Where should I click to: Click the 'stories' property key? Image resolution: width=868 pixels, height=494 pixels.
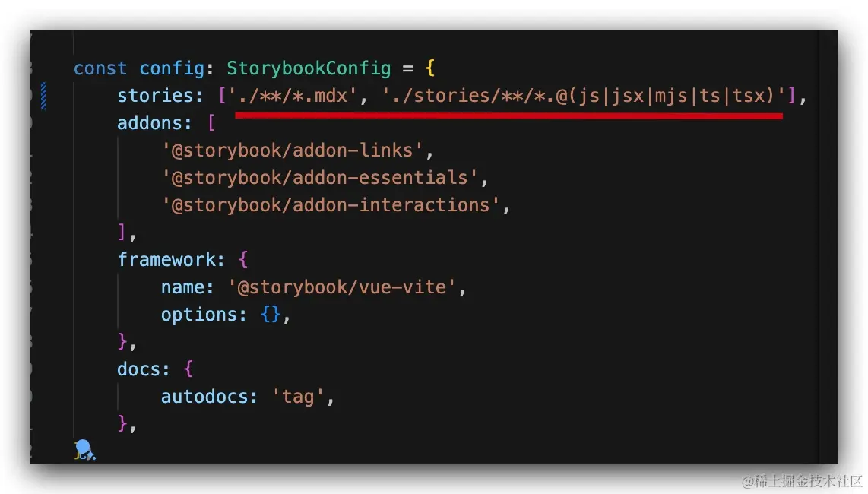click(155, 96)
